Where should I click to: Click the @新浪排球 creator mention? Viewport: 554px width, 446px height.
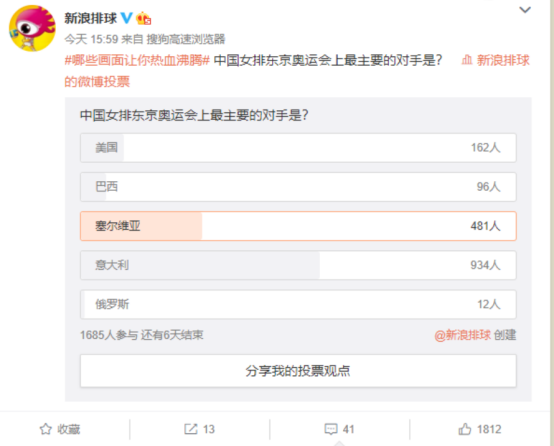(x=462, y=335)
